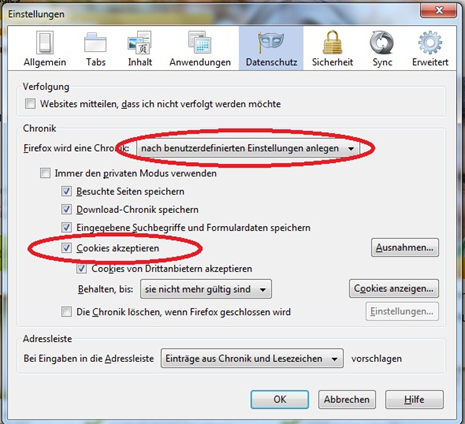Click the Datenschutz mask icon

[x=271, y=42]
